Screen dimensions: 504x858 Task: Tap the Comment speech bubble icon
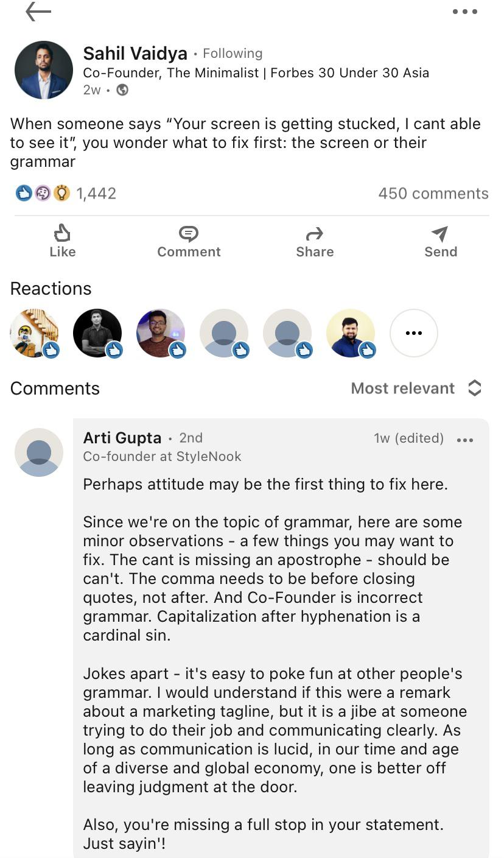189,233
